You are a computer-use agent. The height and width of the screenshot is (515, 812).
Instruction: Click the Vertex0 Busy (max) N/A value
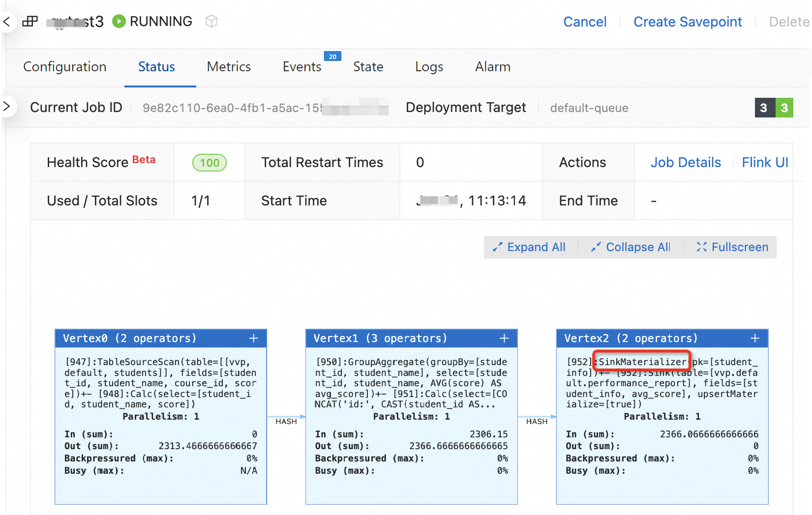click(249, 471)
